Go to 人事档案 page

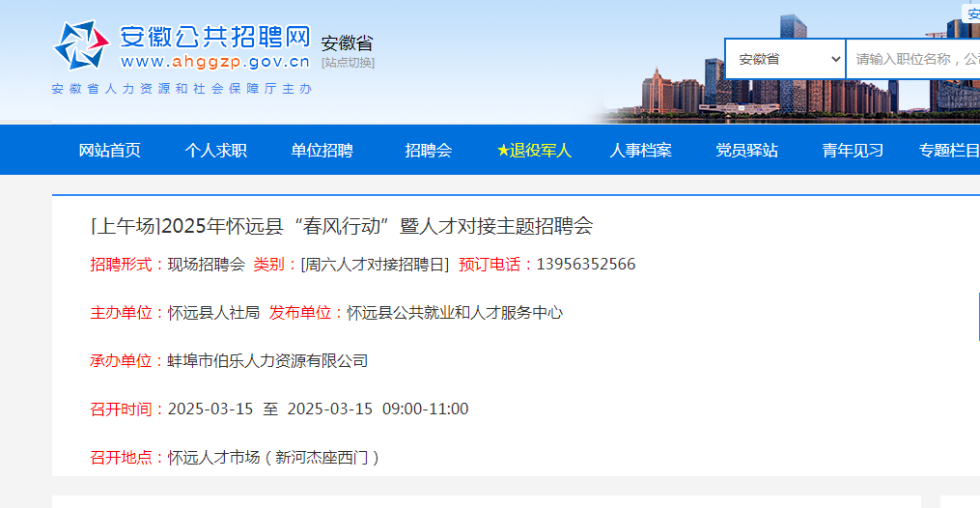coord(641,151)
